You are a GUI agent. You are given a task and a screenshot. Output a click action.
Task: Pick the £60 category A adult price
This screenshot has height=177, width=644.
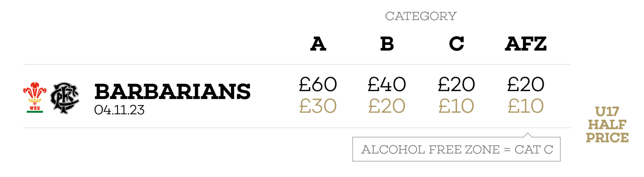coord(318,84)
